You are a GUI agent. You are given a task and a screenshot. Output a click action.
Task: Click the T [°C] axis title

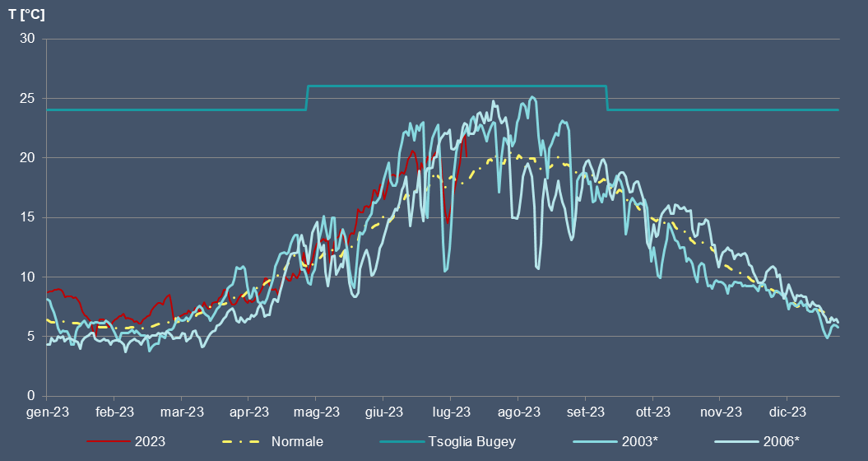(26, 15)
